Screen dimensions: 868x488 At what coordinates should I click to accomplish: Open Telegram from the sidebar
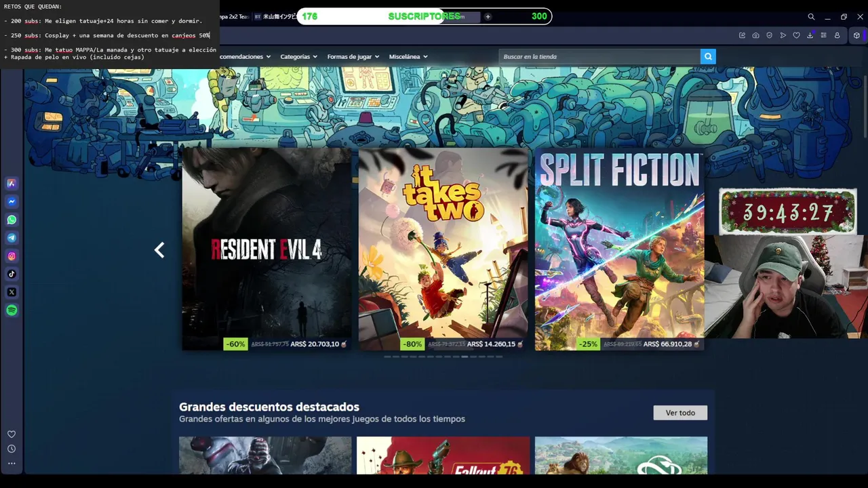[x=12, y=238]
